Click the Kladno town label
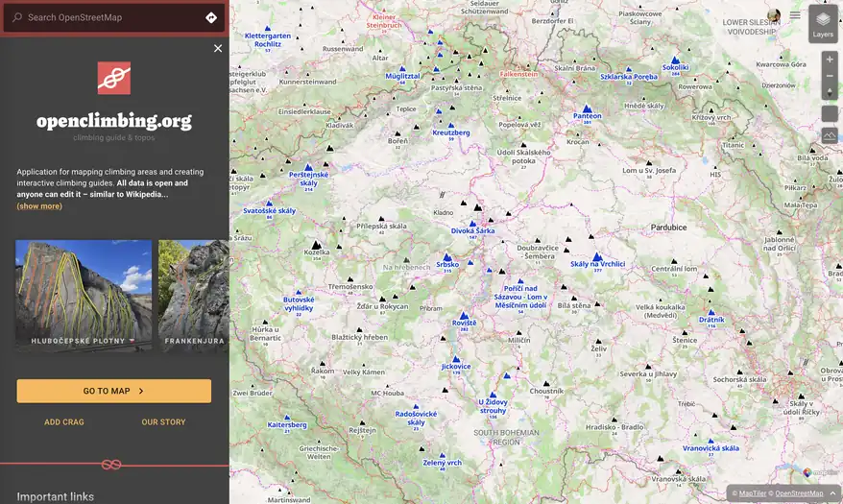The image size is (843, 504). coord(443,212)
